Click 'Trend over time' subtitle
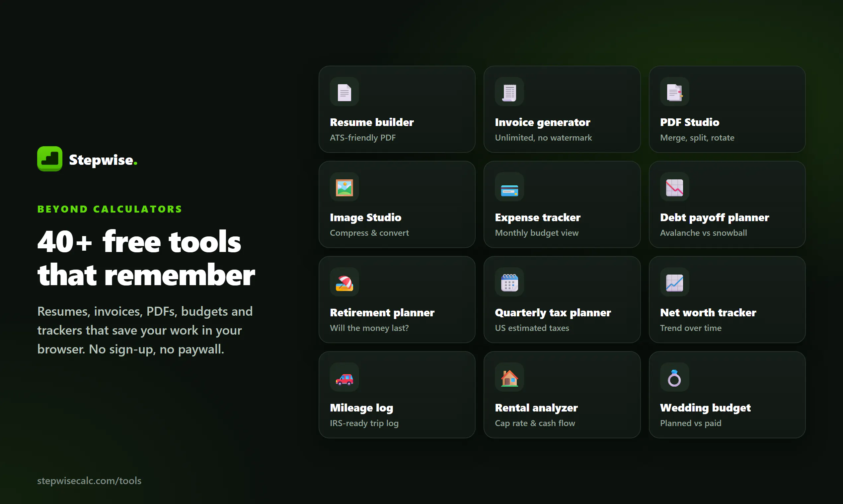This screenshot has width=843, height=504. pos(690,328)
